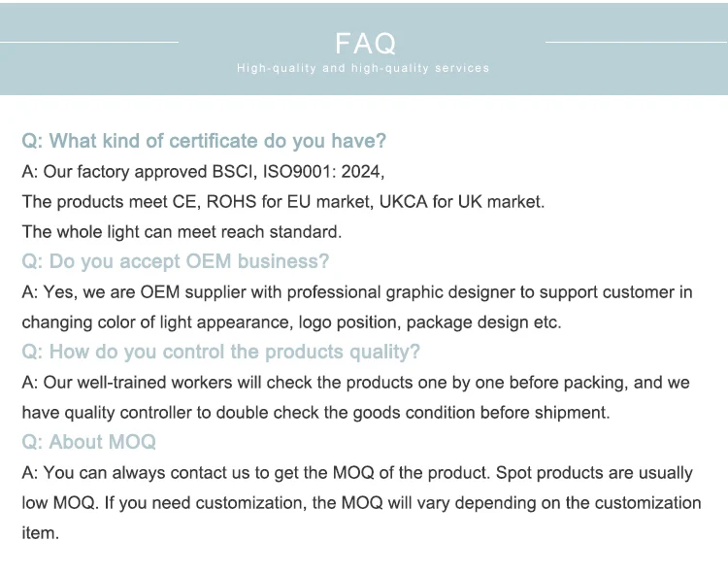Click the answer starting 'Our well-trained workers'
728x575 pixels.
[355, 383]
